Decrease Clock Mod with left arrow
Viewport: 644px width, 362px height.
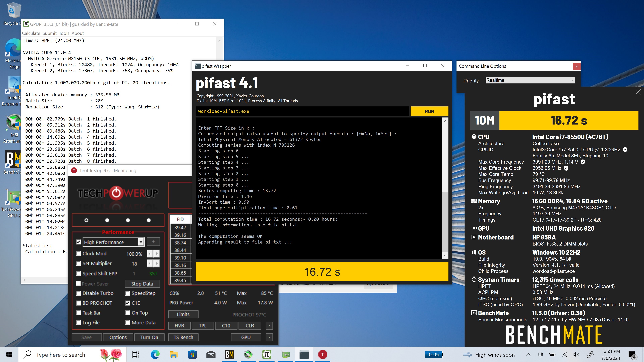149,254
